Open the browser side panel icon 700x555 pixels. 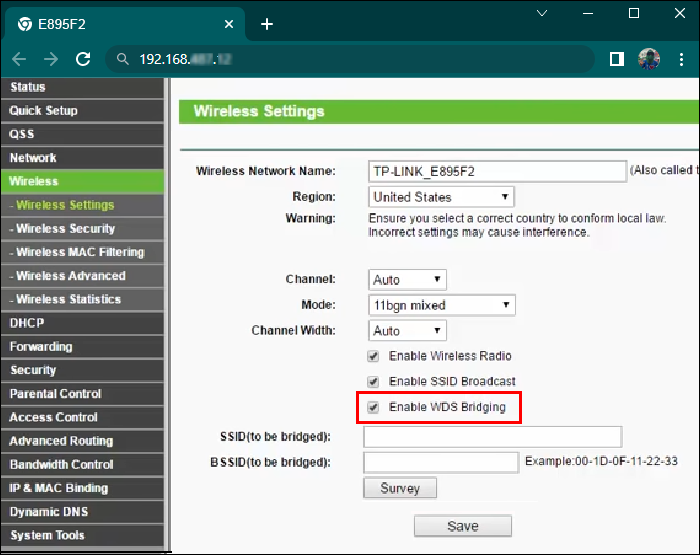617,59
